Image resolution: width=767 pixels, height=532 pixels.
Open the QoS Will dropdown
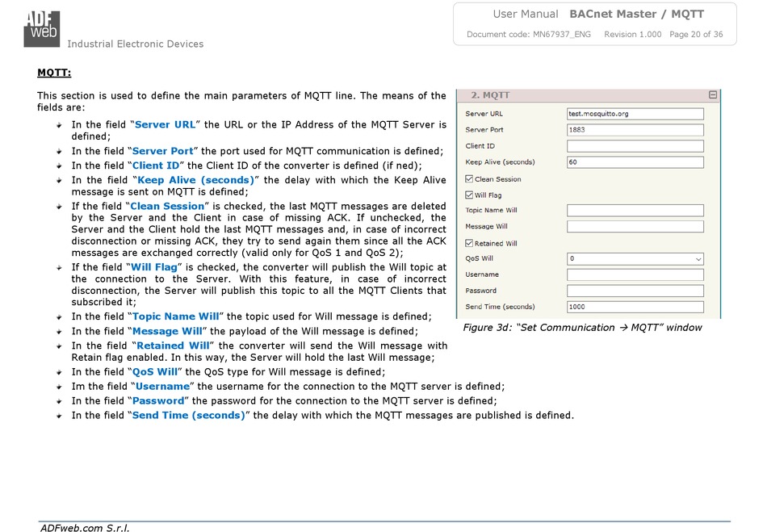click(x=635, y=258)
